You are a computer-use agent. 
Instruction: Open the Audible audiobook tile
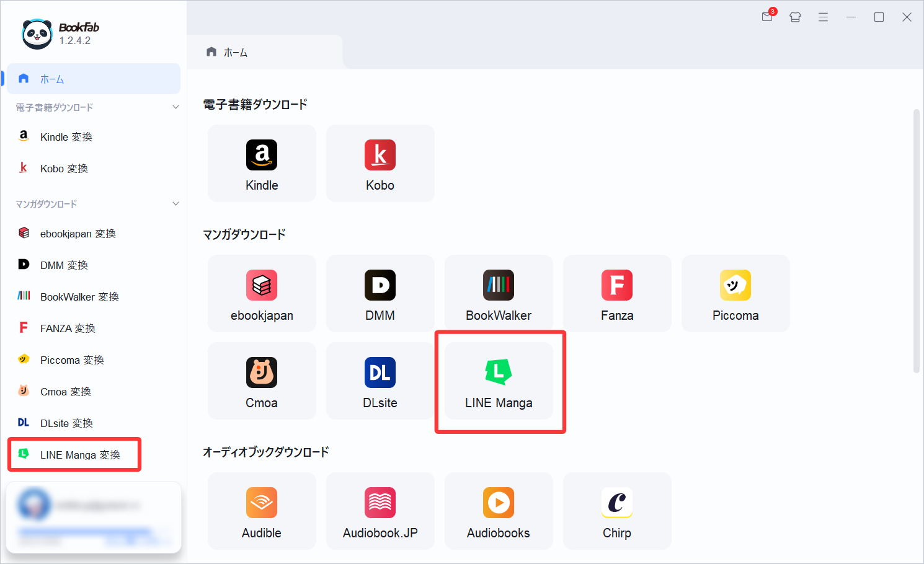(x=262, y=511)
